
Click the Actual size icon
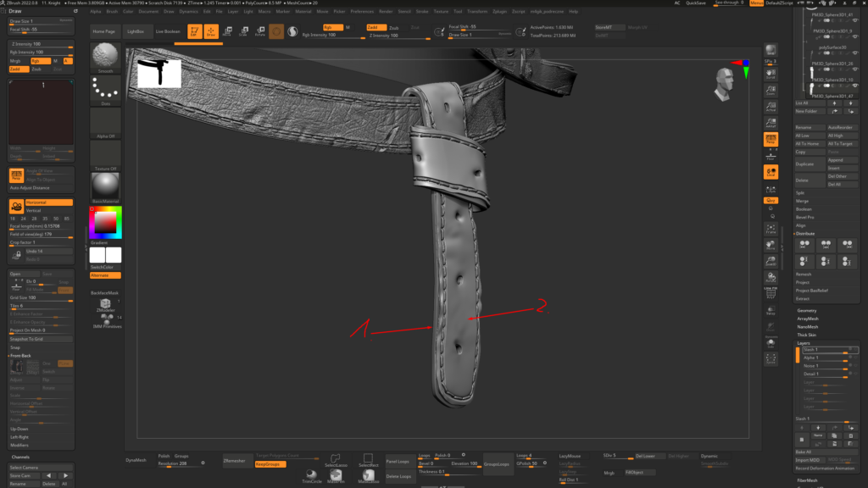pos(771,106)
